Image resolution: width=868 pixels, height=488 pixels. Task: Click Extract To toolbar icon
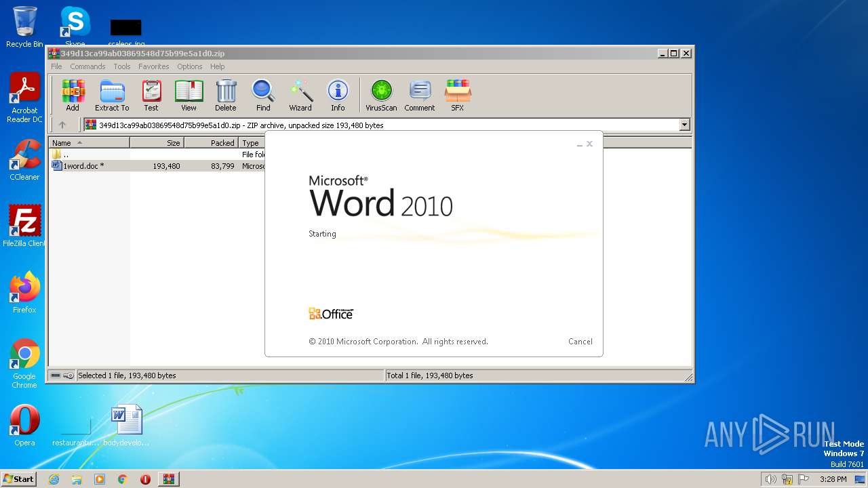click(x=112, y=95)
